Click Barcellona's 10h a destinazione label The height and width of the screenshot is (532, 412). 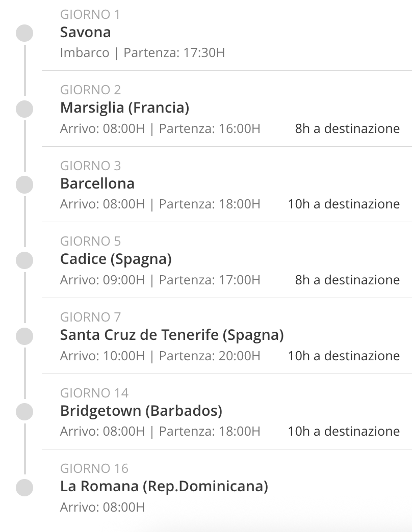point(344,204)
